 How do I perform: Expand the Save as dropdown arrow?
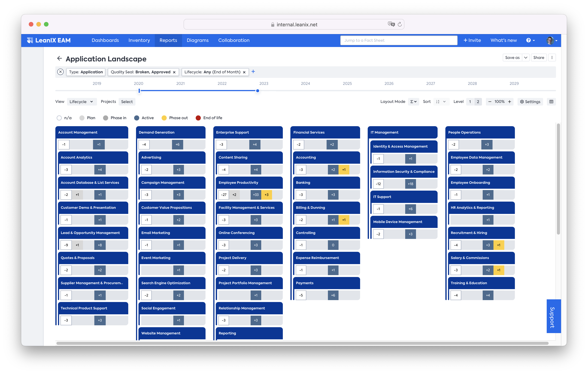(525, 58)
